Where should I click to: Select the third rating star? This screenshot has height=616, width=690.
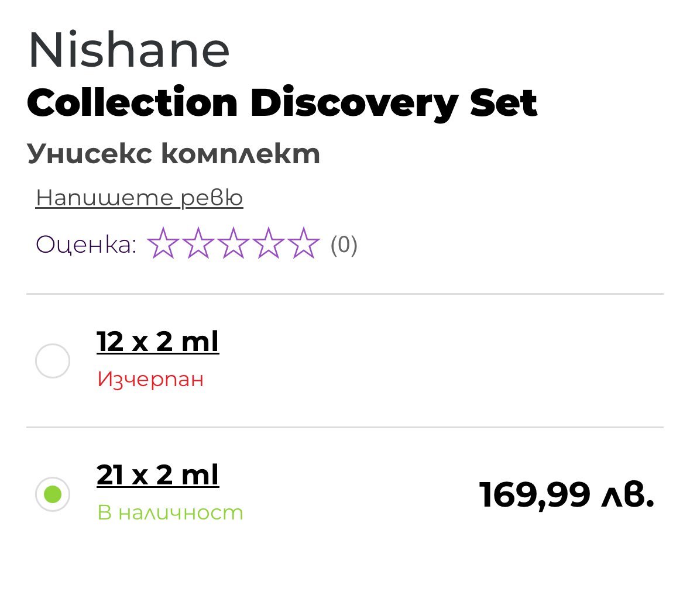click(x=234, y=243)
